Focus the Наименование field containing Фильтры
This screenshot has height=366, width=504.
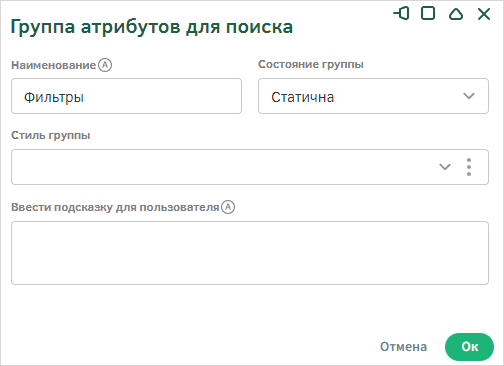(126, 96)
